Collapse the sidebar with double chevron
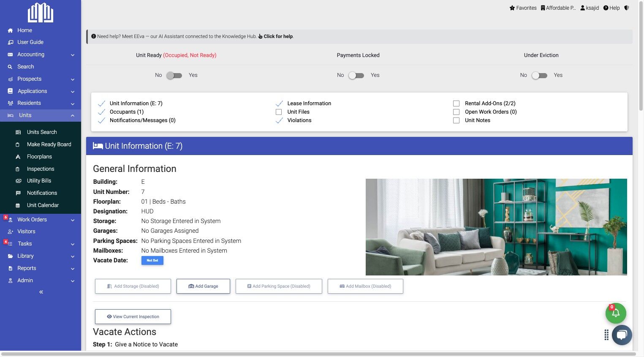The image size is (644, 357). [x=41, y=292]
